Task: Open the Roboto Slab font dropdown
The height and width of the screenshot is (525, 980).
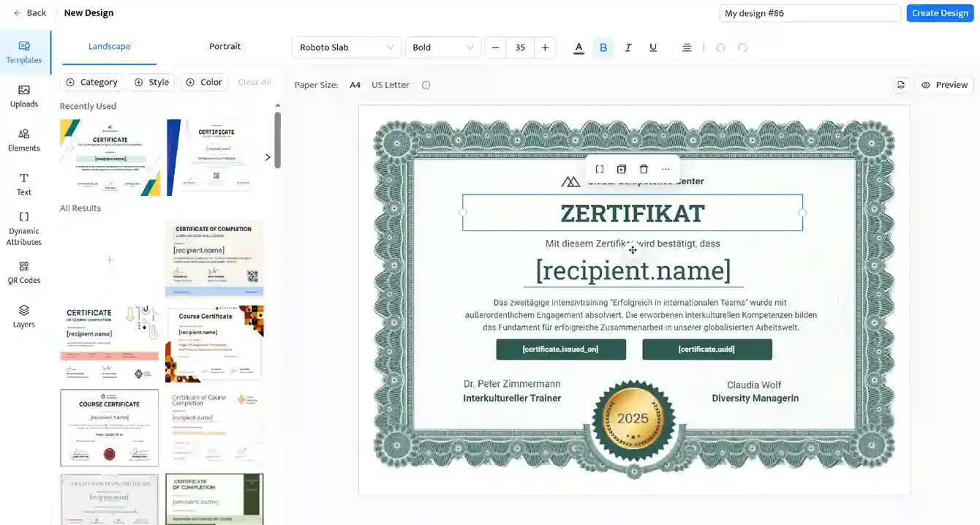Action: 347,48
